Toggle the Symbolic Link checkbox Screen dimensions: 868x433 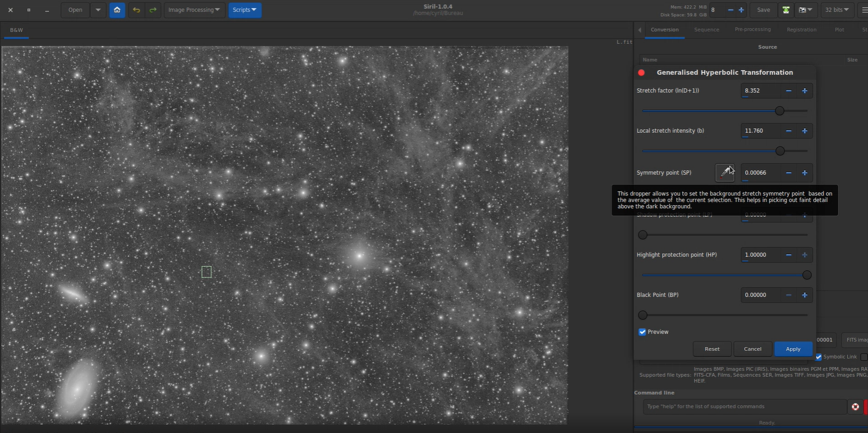tap(818, 357)
